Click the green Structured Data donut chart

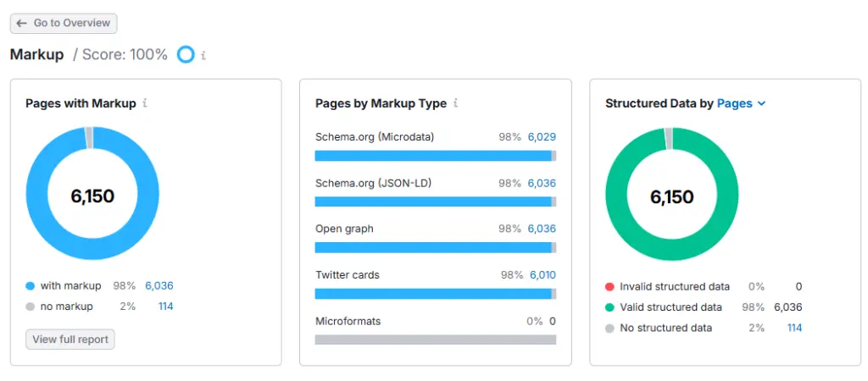click(618, 196)
